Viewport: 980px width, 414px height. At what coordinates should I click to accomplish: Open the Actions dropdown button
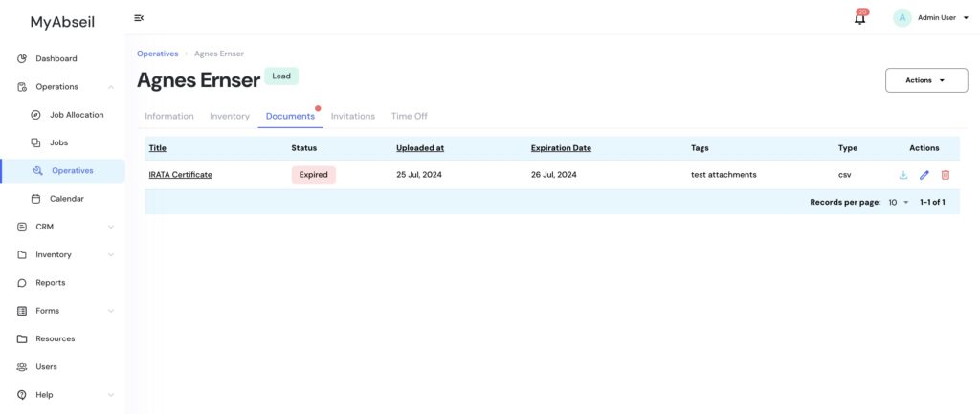coord(924,80)
